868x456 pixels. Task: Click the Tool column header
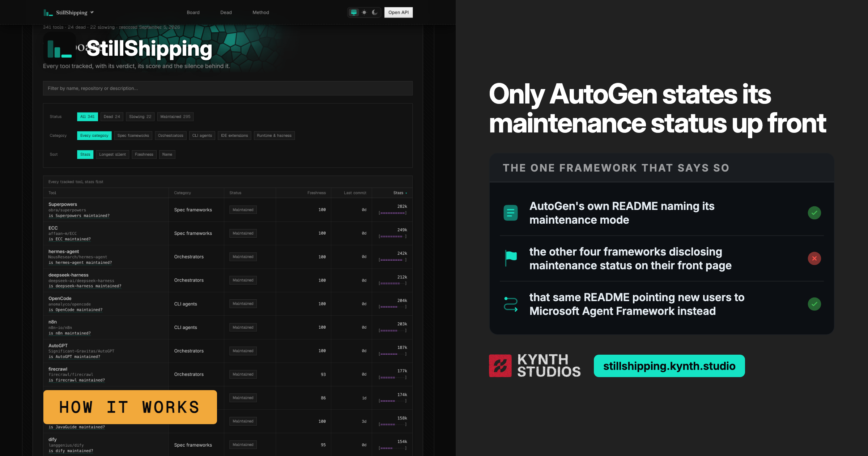point(52,193)
